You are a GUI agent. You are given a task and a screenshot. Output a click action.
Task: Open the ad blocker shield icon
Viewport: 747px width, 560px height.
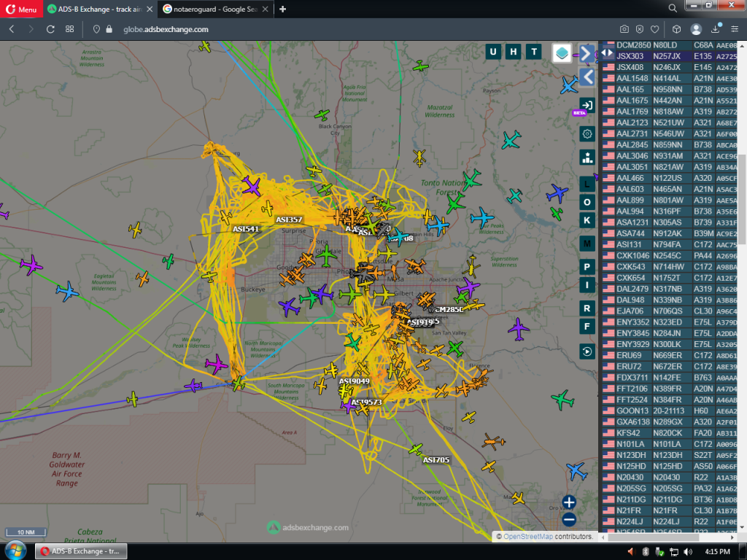(x=639, y=29)
